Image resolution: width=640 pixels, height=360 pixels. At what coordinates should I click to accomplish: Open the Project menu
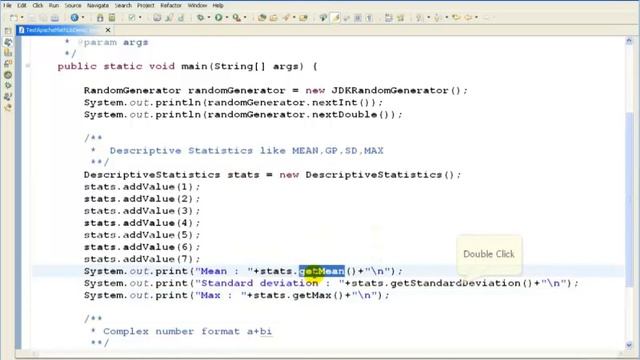145,5
